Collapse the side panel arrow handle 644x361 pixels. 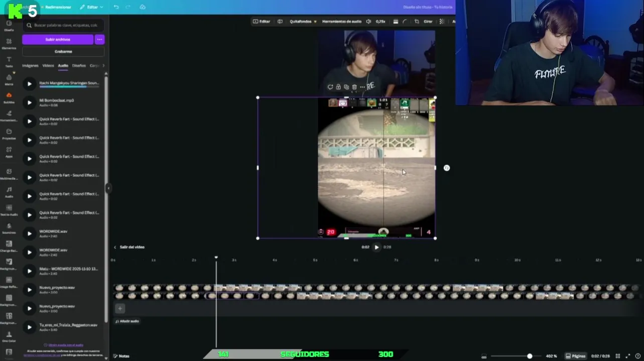tap(108, 188)
